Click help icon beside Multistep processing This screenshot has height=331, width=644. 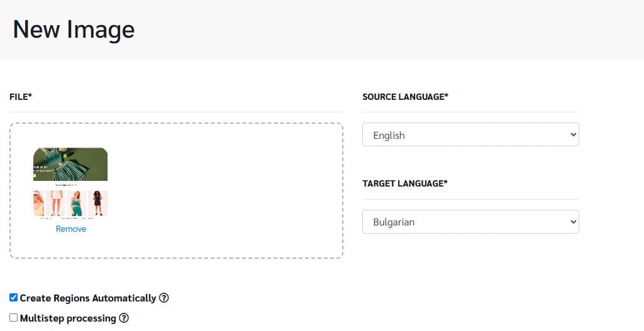tap(124, 318)
